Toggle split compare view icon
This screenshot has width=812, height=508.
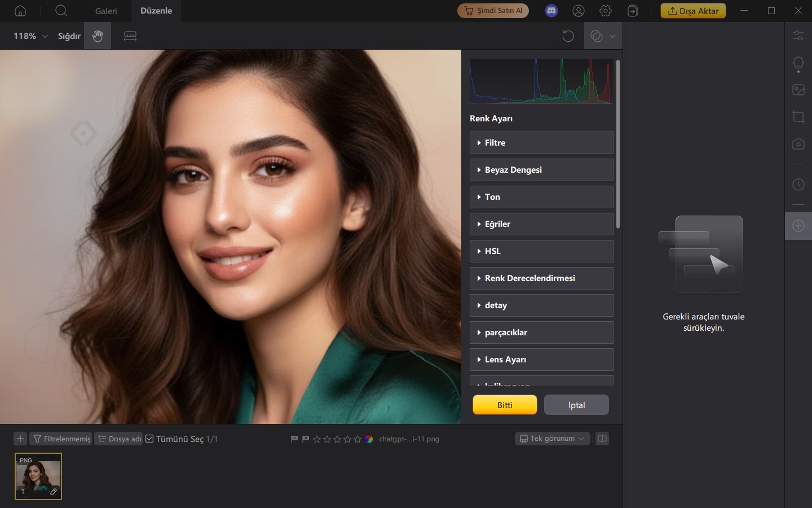(602, 439)
